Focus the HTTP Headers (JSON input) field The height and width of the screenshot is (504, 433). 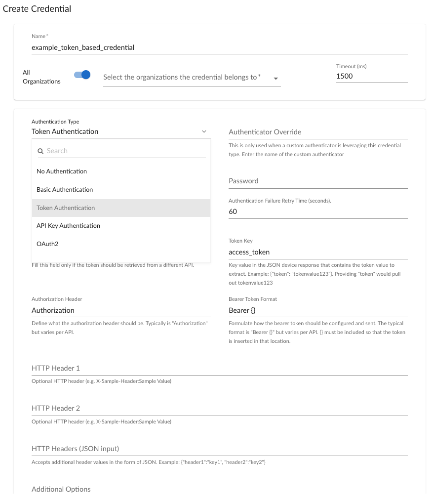tap(219, 449)
